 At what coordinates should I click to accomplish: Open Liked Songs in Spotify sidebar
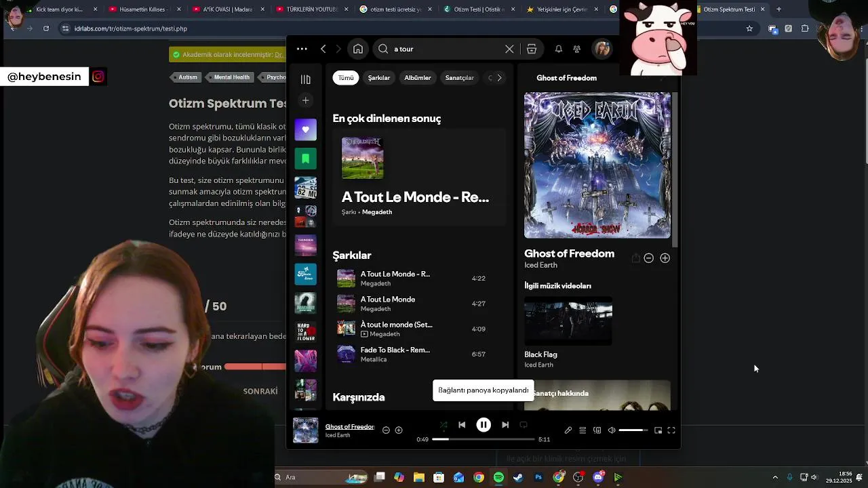[x=306, y=129]
